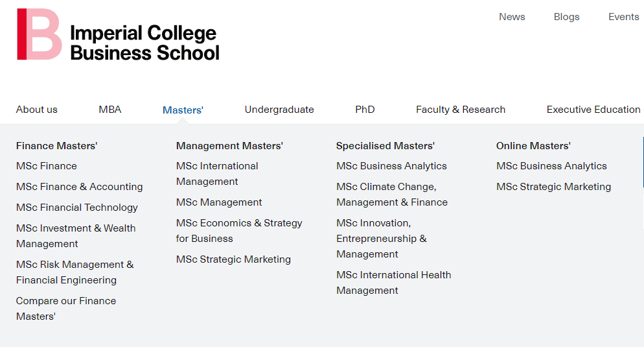The image size is (644, 347).
Task: Select MSc Finance & Accounting
Action: coord(79,187)
